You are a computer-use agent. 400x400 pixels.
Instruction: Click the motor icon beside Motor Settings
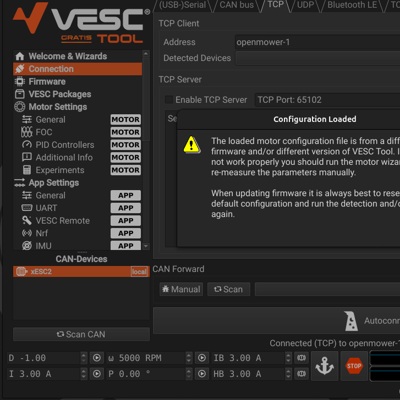pyautogui.click(x=20, y=107)
